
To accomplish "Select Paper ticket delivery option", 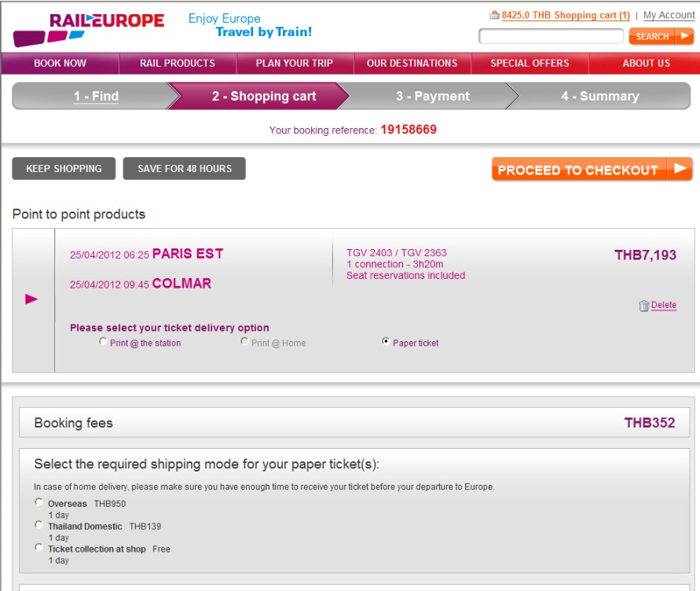I will coord(386,342).
